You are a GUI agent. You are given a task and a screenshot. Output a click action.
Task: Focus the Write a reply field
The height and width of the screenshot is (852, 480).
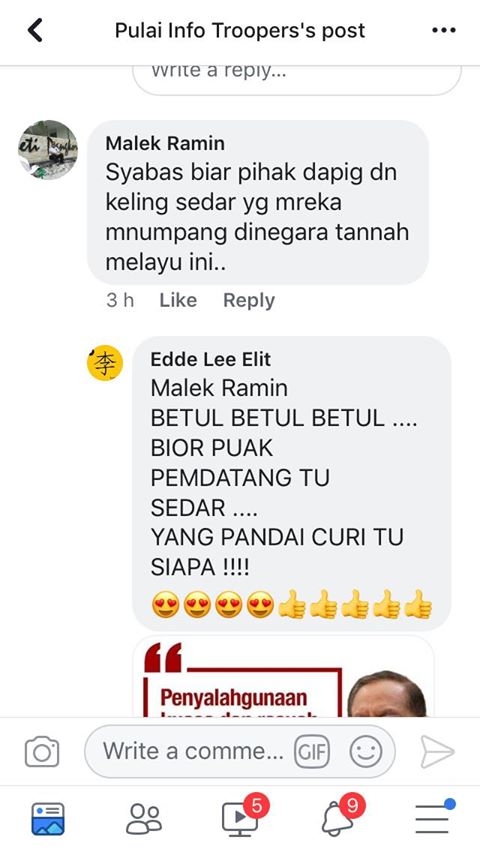point(297,78)
